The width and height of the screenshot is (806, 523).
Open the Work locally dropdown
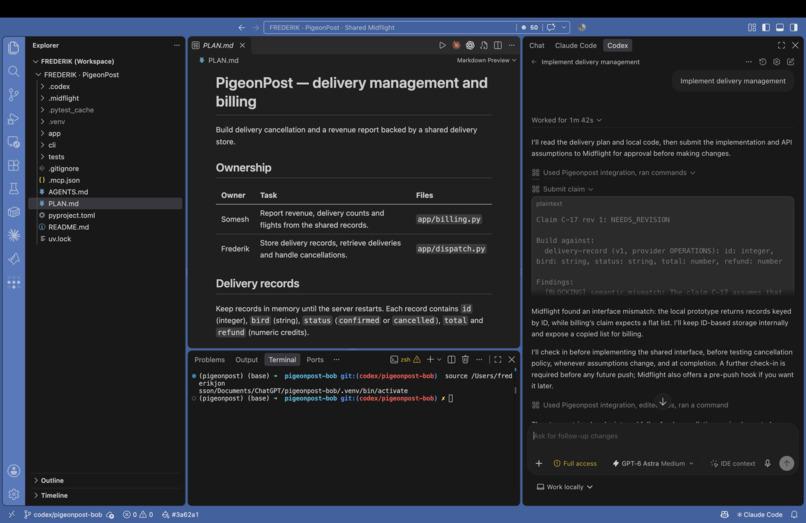[x=565, y=486]
